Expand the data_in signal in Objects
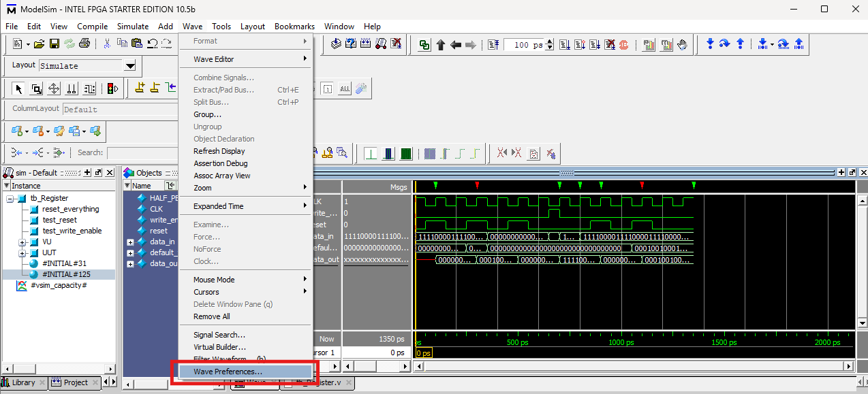 point(130,242)
